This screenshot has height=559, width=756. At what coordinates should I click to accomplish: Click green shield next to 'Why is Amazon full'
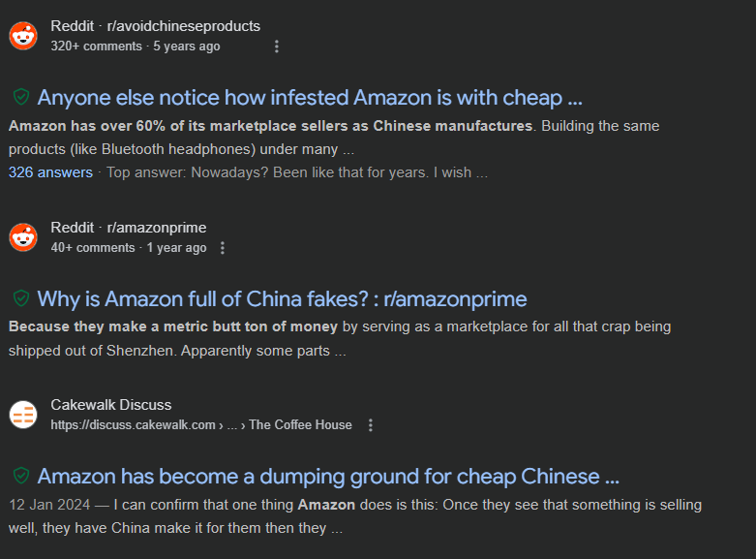(20, 298)
